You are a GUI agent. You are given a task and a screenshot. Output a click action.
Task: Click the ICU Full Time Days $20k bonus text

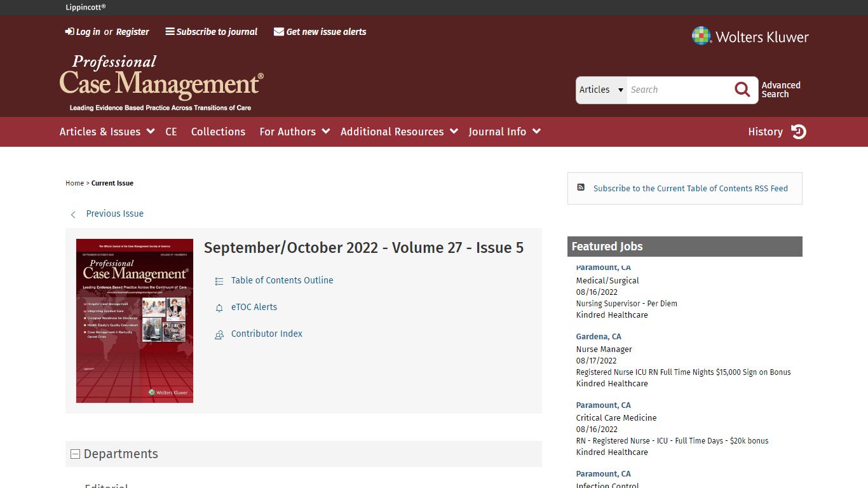(672, 441)
